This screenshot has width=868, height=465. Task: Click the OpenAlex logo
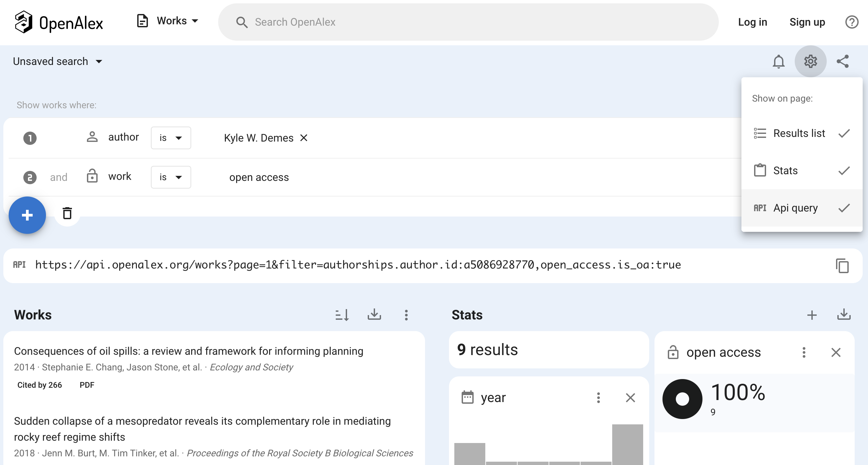click(x=59, y=22)
